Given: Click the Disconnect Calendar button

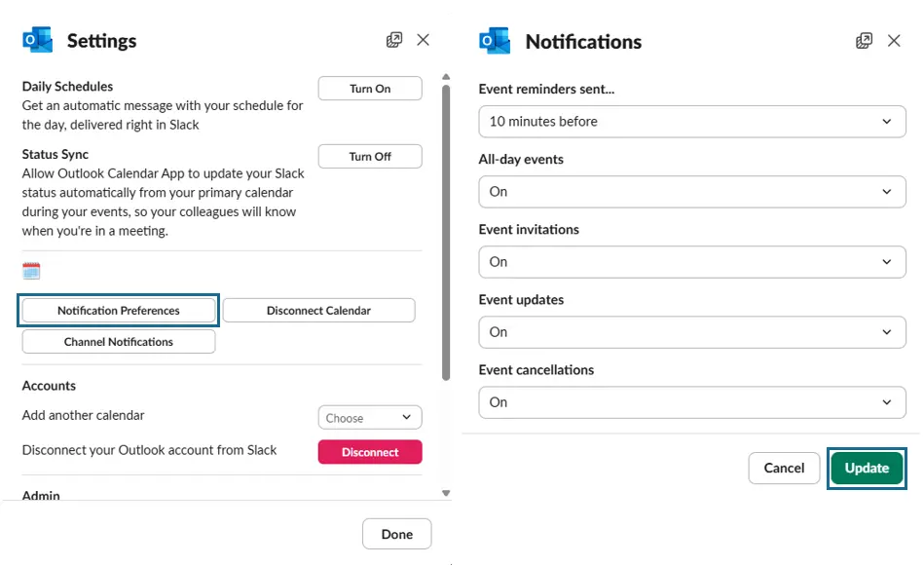Looking at the screenshot, I should [x=318, y=311].
